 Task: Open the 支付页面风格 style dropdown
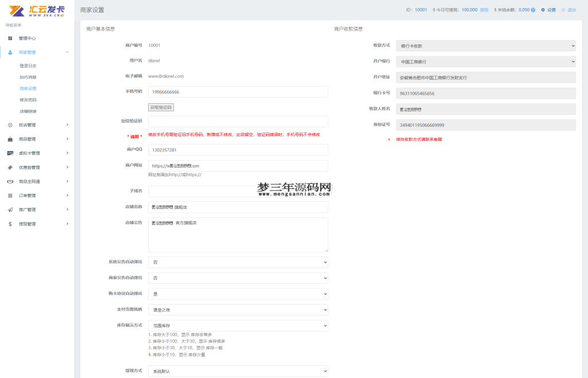pos(238,309)
